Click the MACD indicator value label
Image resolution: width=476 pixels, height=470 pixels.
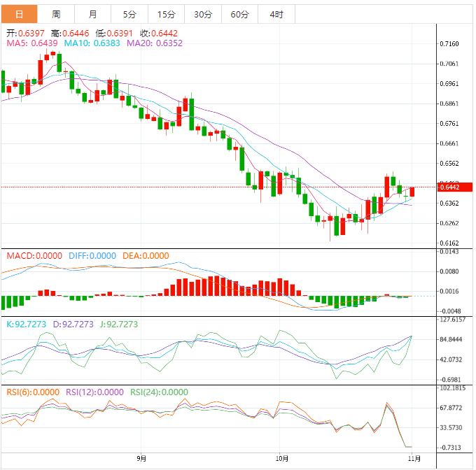35,256
